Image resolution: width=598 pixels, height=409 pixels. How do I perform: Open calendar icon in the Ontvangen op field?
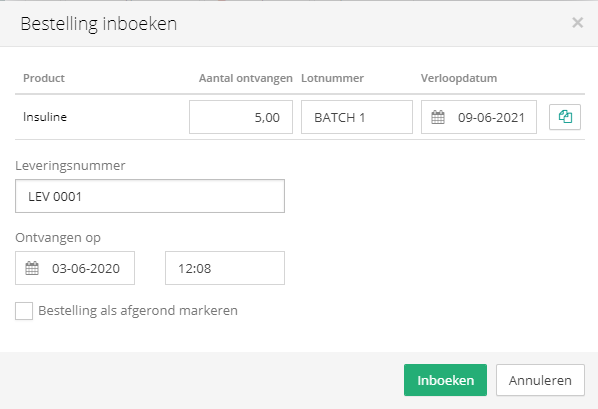(32, 268)
